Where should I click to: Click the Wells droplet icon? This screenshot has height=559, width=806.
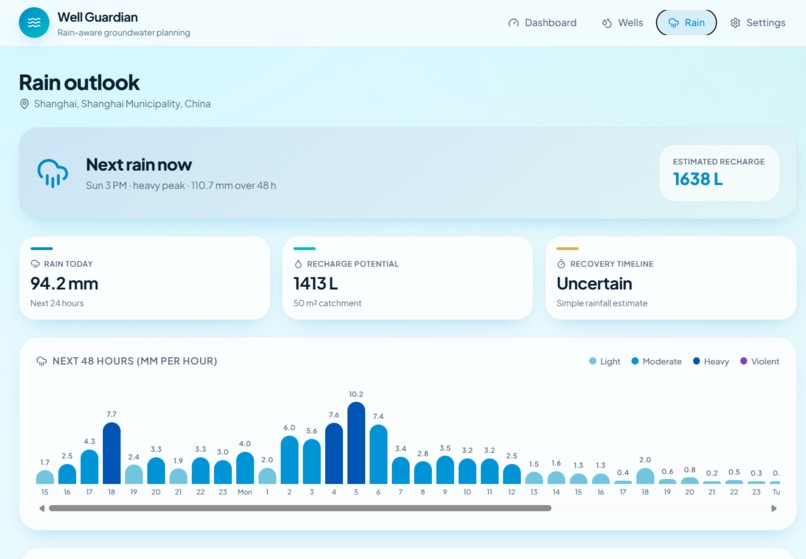tap(607, 23)
